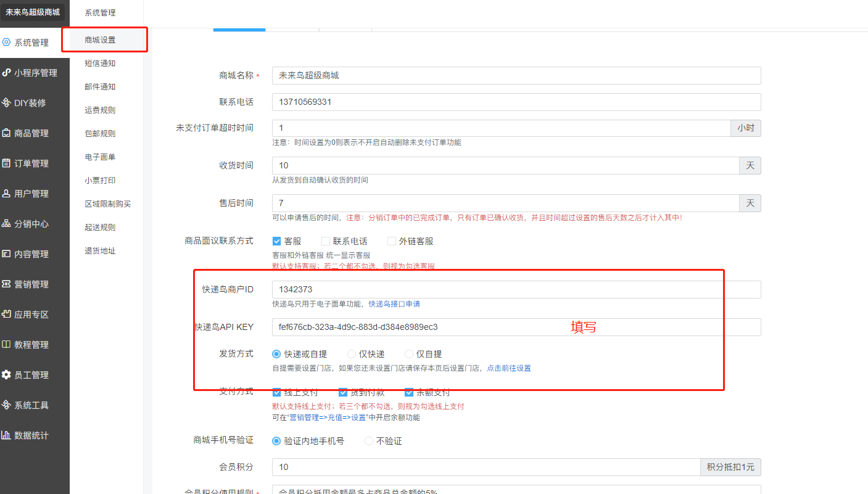Screen dimensions: 868x494
Task: Click the 小程序管理 icon in sidebar
Action: 7,73
